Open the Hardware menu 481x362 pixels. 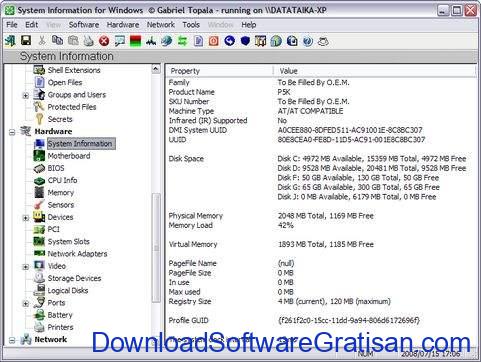click(x=123, y=25)
